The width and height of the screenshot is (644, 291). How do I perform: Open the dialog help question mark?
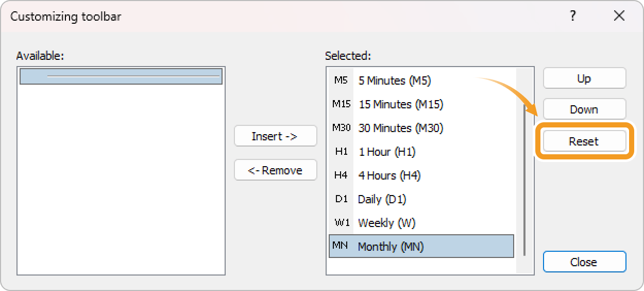pos(573,16)
